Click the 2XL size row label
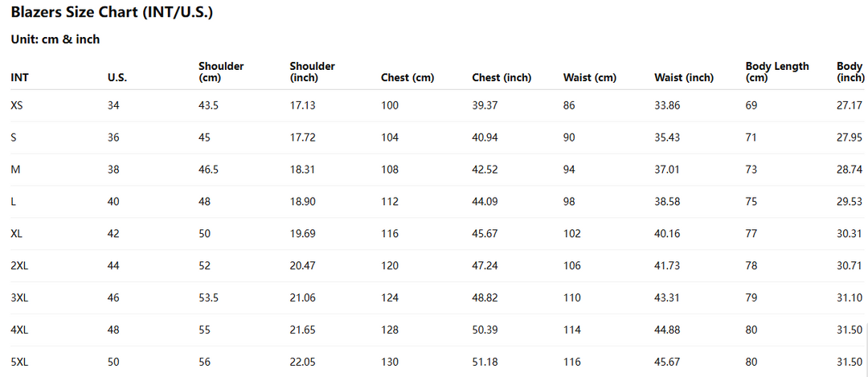Viewport: 868px width, 377px height. point(19,266)
